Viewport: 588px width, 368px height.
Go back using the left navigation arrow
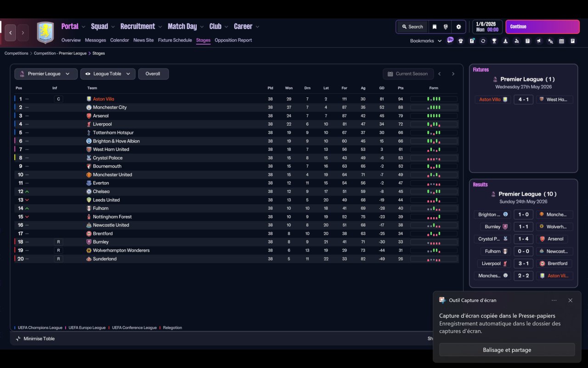[x=11, y=33]
